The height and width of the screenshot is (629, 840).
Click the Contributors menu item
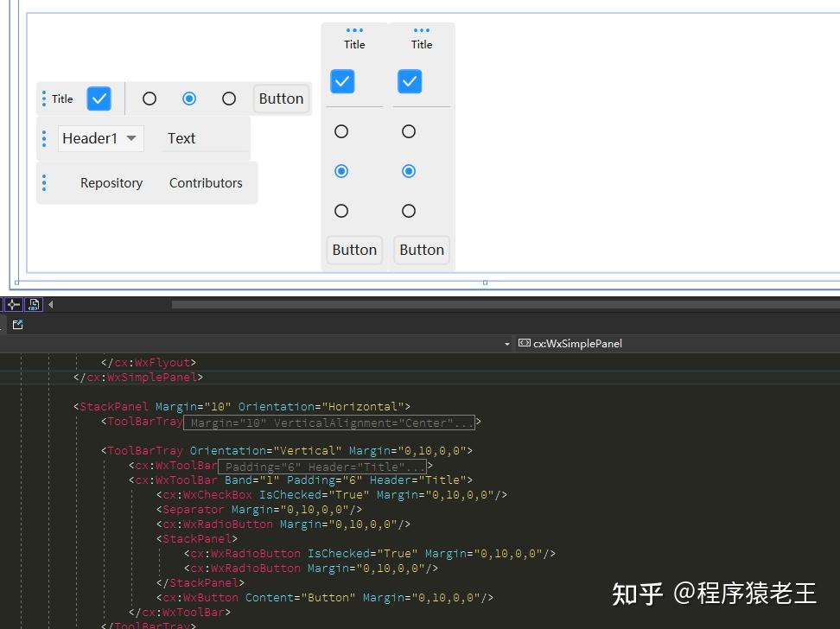click(206, 182)
